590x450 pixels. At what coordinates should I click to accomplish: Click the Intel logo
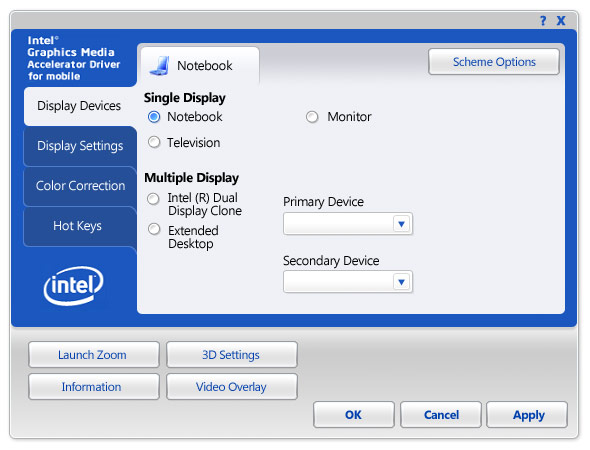point(74,286)
